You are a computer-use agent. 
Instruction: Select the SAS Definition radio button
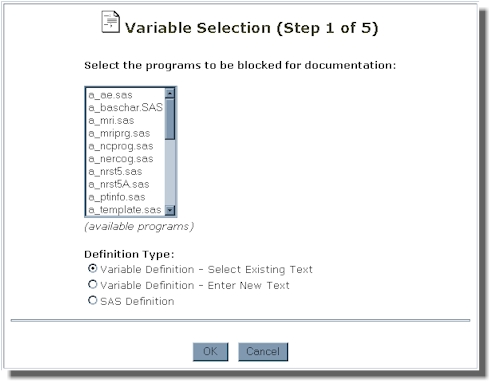click(92, 300)
